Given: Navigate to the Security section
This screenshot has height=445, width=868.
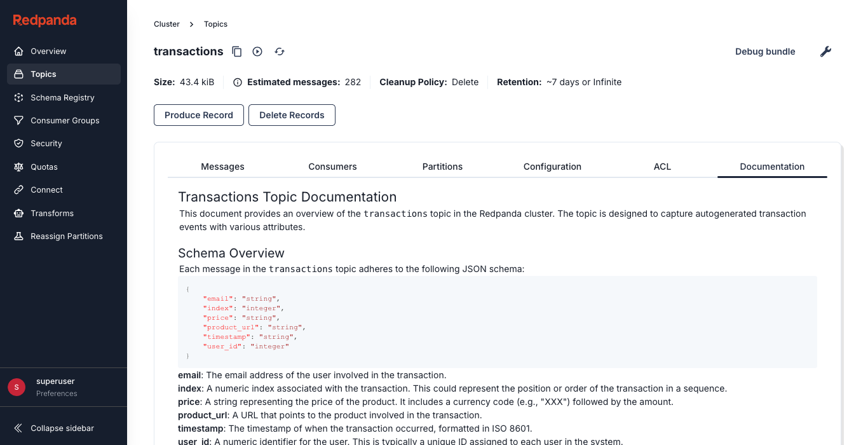Looking at the screenshot, I should tap(46, 143).
